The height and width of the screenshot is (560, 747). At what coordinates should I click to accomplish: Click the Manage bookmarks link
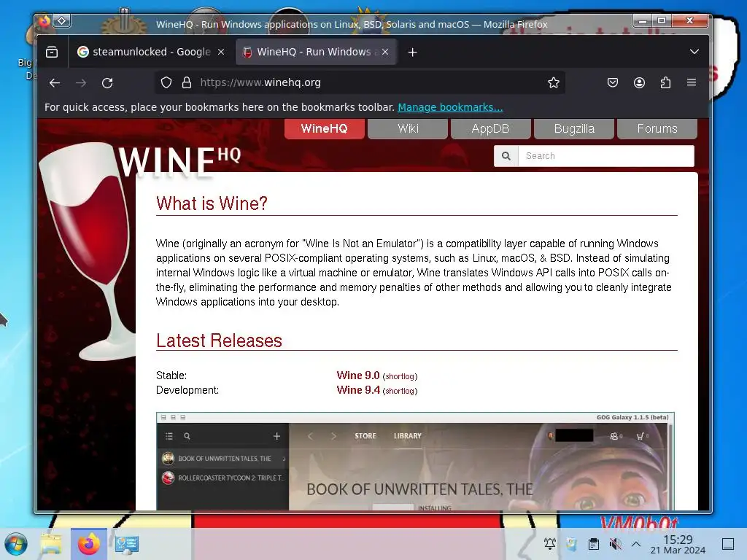click(450, 107)
